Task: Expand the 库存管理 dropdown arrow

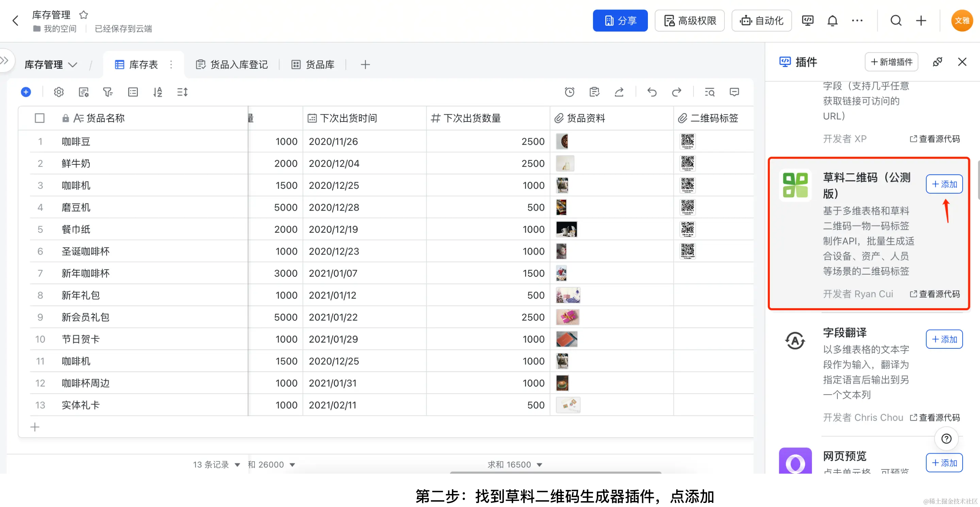Action: pos(73,65)
